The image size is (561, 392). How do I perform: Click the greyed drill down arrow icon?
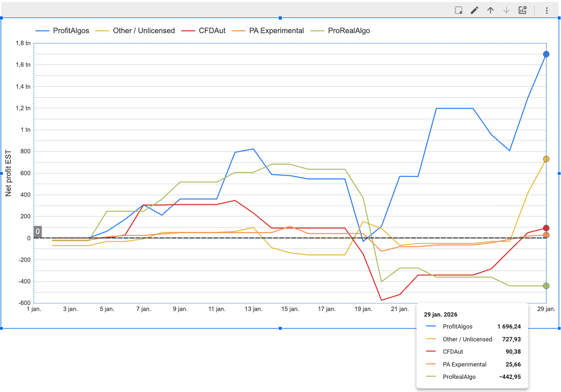[x=506, y=10]
